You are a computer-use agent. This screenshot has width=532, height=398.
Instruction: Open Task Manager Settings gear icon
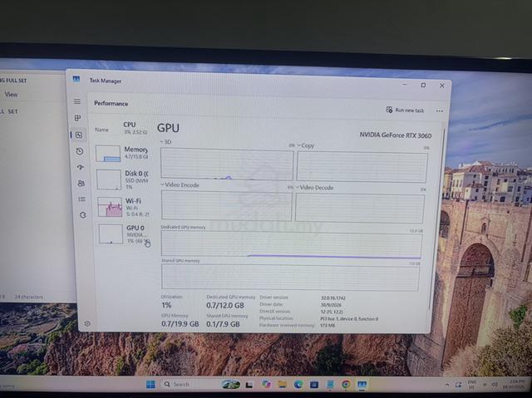pos(87,323)
